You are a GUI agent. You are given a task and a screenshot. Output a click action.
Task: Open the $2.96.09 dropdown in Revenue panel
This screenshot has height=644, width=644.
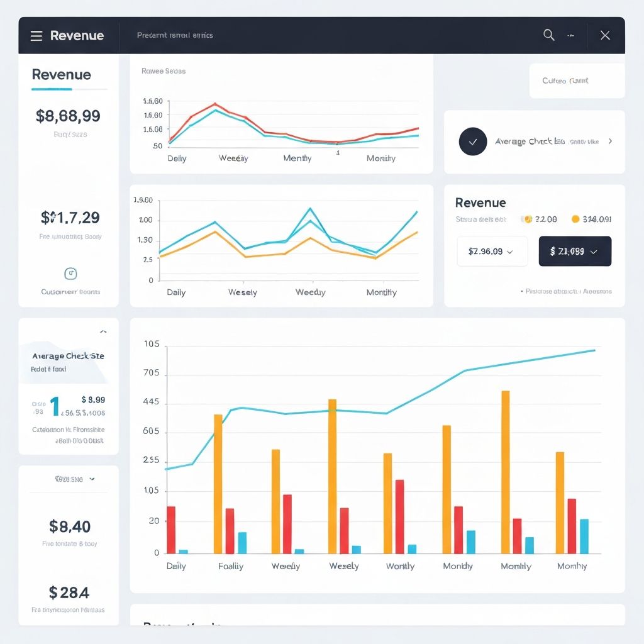492,251
